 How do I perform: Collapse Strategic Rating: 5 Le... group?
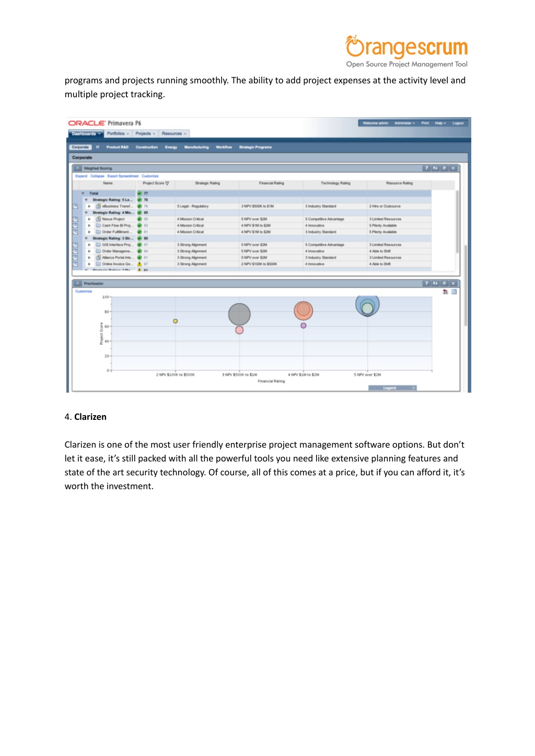[86, 200]
